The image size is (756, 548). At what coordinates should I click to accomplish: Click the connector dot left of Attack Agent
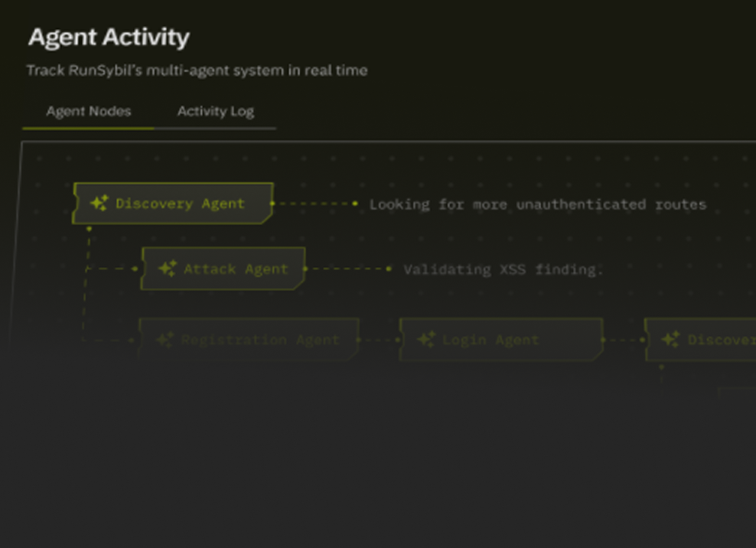tap(135, 269)
